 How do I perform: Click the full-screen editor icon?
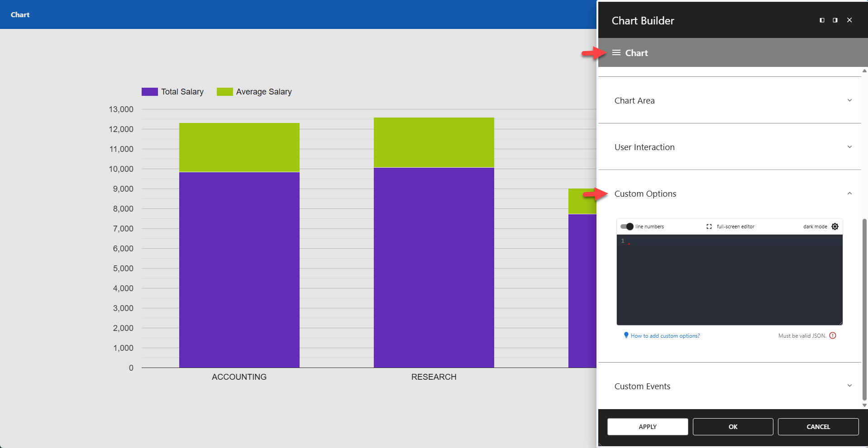pyautogui.click(x=709, y=226)
